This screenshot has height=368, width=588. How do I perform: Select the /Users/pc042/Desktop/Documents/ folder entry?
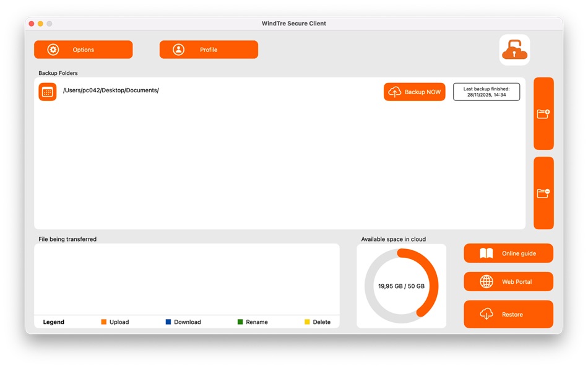(110, 90)
